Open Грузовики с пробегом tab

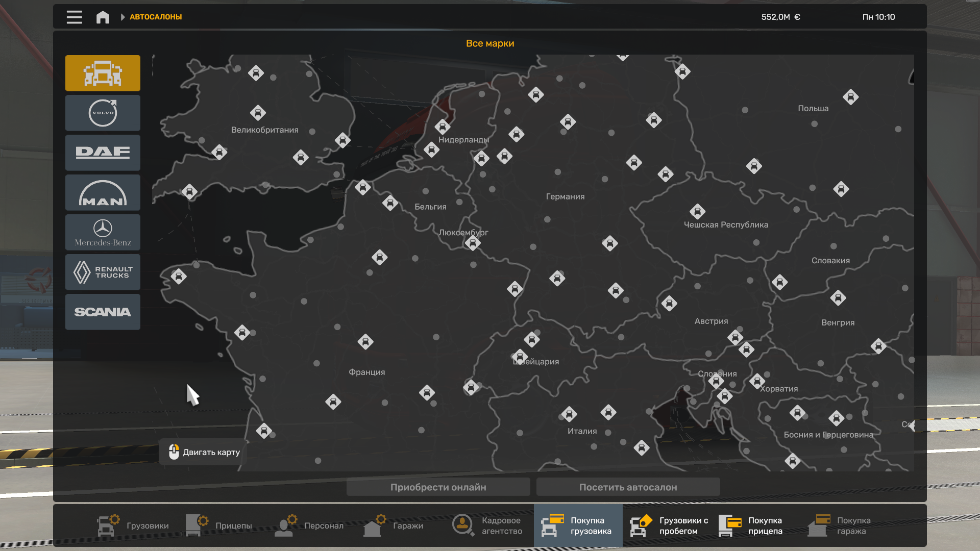click(669, 525)
